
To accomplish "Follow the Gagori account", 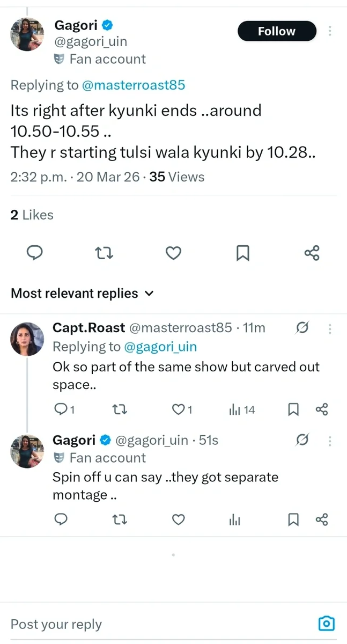I will [x=277, y=31].
